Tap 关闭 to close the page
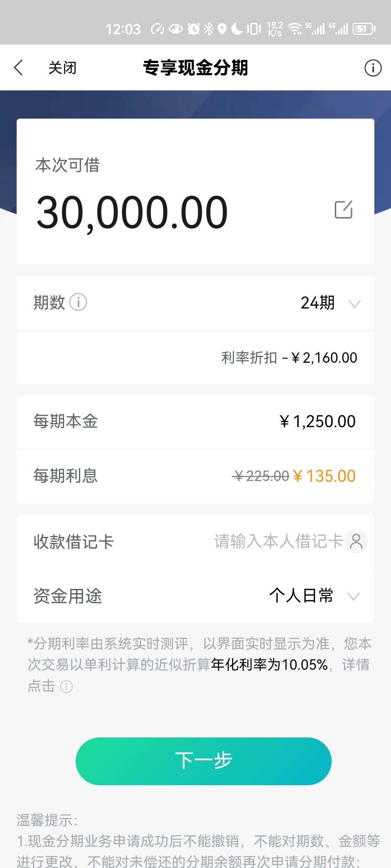The width and height of the screenshot is (391, 868). point(62,68)
